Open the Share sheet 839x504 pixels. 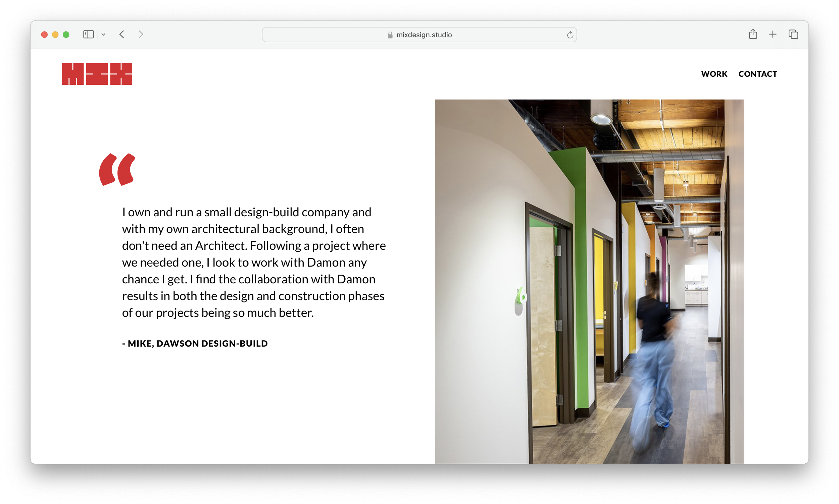tap(753, 34)
